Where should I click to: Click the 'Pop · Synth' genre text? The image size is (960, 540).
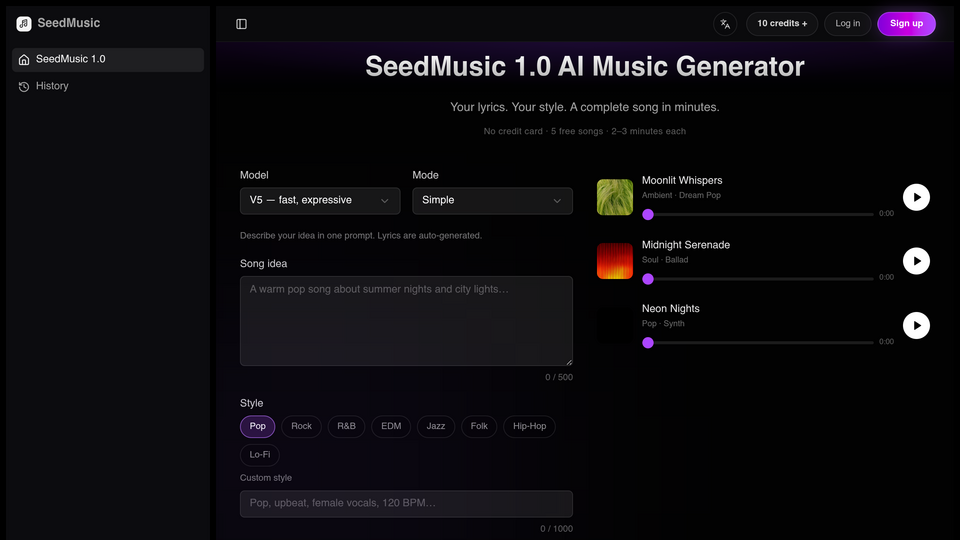[x=663, y=323]
